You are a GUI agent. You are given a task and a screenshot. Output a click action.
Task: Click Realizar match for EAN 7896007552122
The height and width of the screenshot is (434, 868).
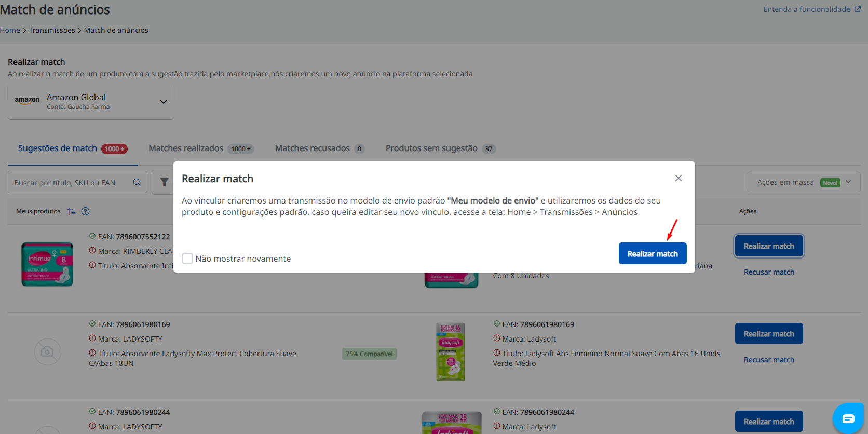click(769, 246)
